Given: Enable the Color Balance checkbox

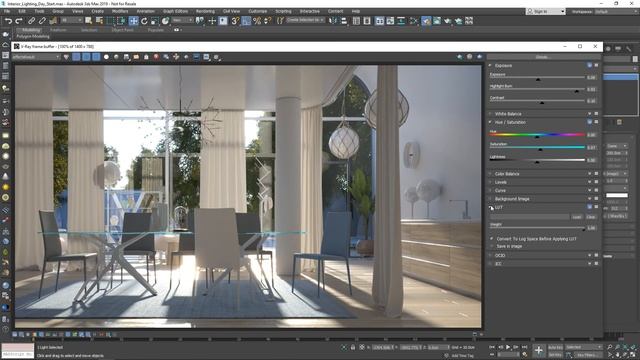Looking at the screenshot, I should [x=491, y=173].
